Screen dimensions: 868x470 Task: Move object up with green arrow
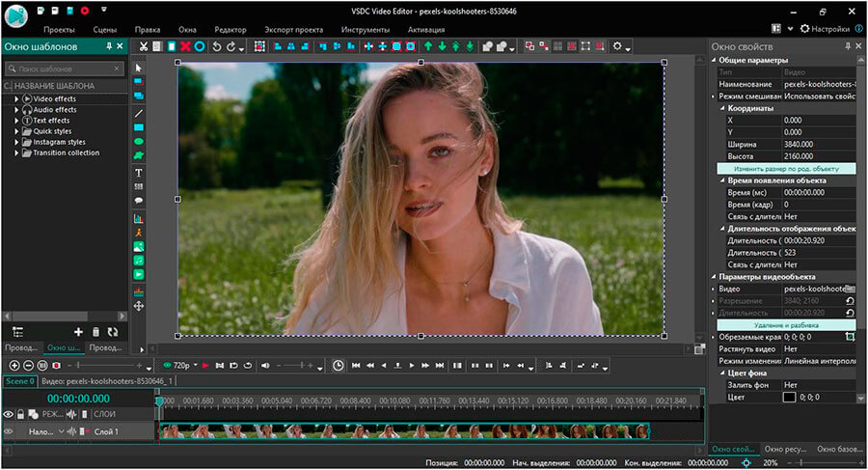click(x=428, y=46)
